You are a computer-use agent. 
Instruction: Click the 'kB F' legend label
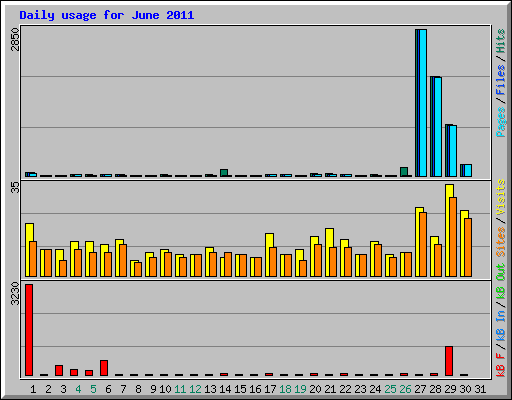coord(501,365)
